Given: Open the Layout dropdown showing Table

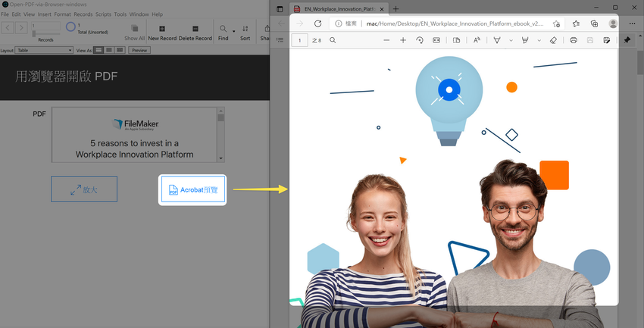Looking at the screenshot, I should pos(44,50).
